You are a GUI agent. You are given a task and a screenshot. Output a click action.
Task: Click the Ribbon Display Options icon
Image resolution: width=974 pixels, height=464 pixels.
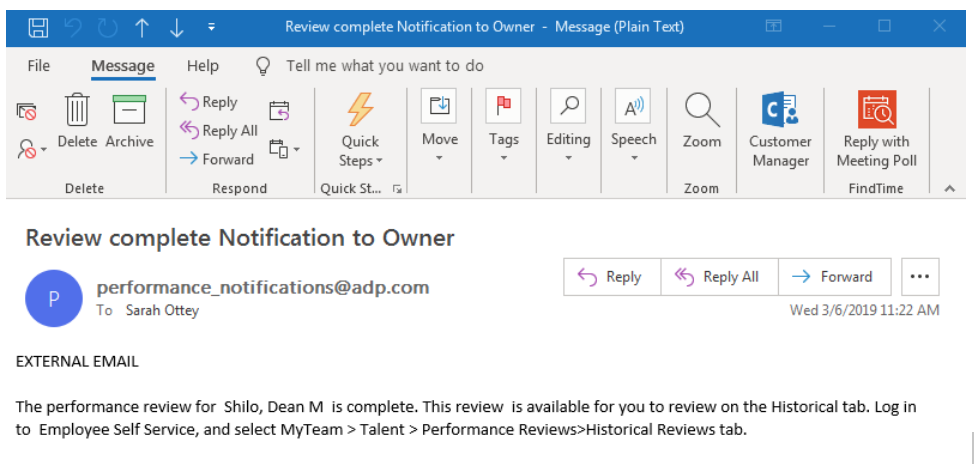pyautogui.click(x=773, y=26)
